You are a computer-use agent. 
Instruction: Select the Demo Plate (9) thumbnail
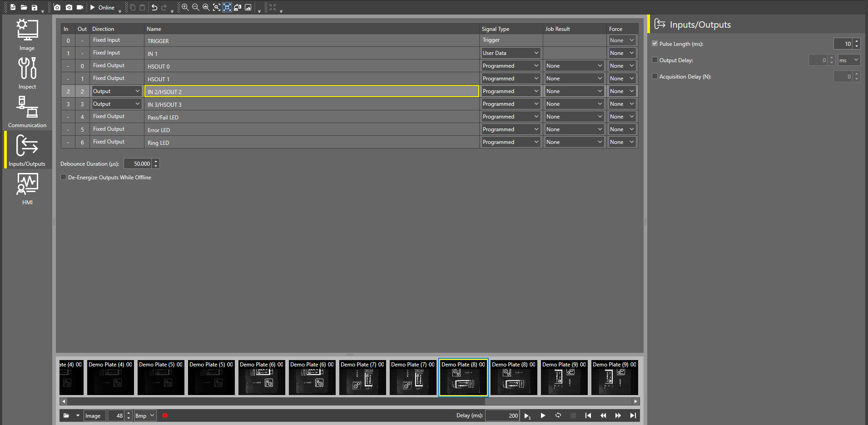[x=564, y=377]
